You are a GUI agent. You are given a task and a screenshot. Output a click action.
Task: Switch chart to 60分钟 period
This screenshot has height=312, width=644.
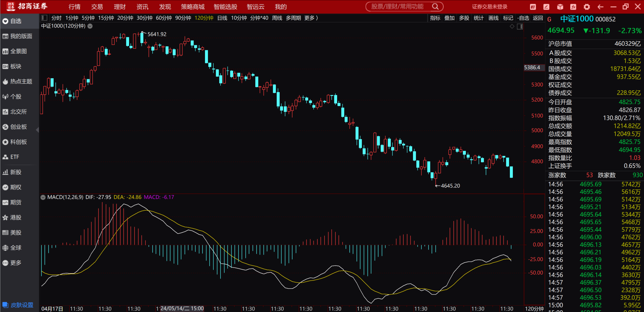pos(164,18)
